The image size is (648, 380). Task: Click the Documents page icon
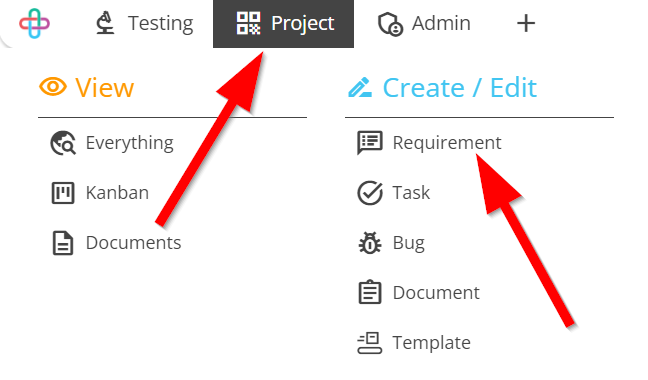[x=63, y=243]
